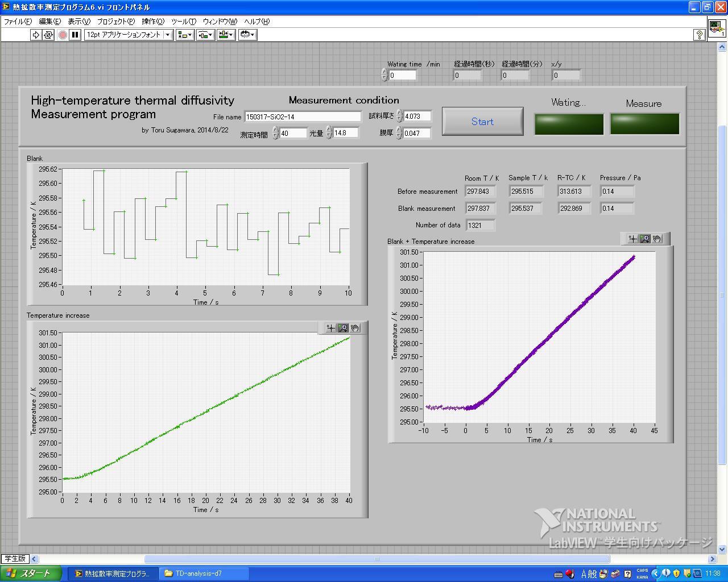Toggle the Wating... indicator light

[x=568, y=124]
